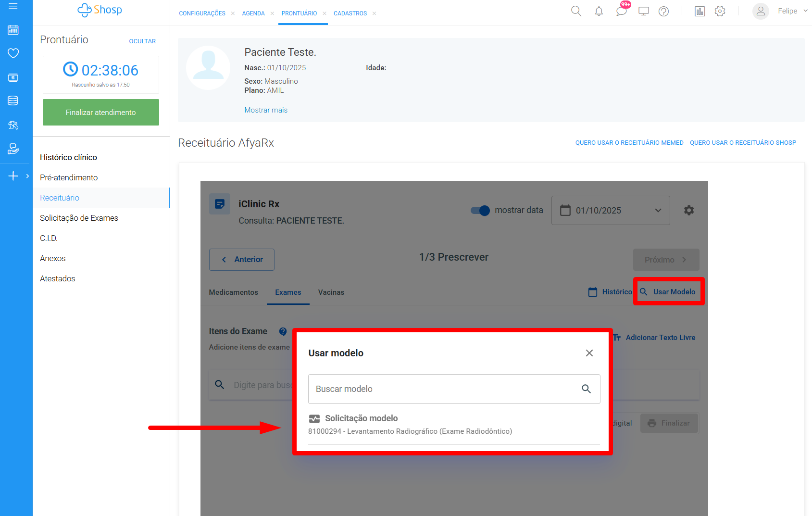
Task: Switch to the Vacinas tab
Action: pyautogui.click(x=331, y=292)
